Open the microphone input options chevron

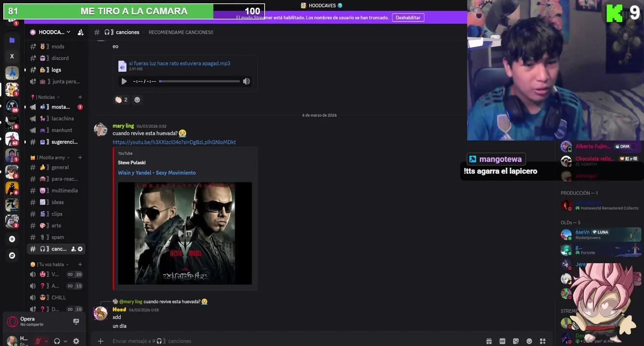pyautogui.click(x=46, y=341)
